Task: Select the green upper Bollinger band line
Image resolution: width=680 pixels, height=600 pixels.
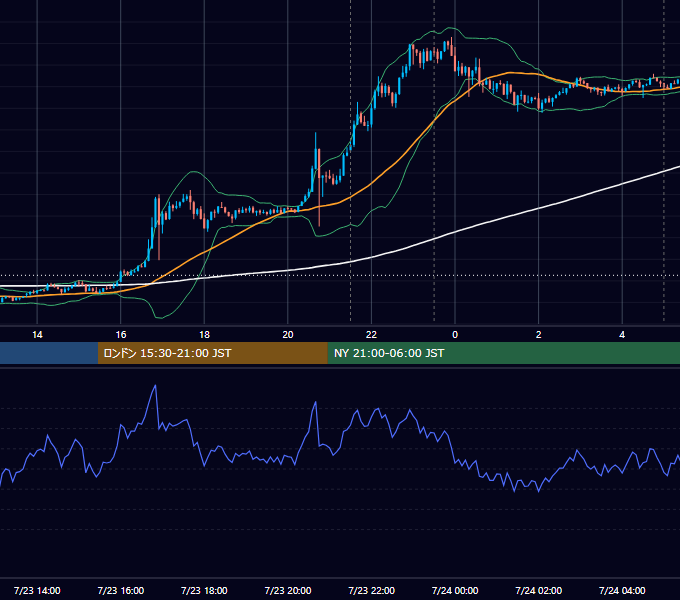Action: click(195, 172)
